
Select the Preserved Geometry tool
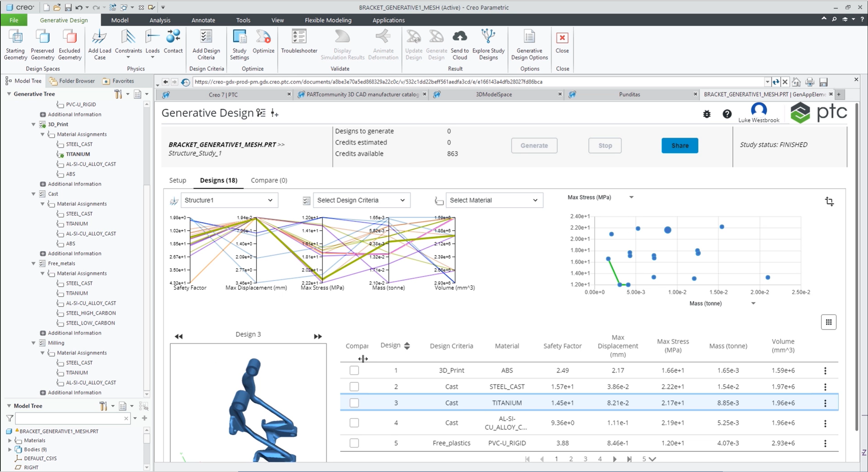pyautogui.click(x=42, y=45)
